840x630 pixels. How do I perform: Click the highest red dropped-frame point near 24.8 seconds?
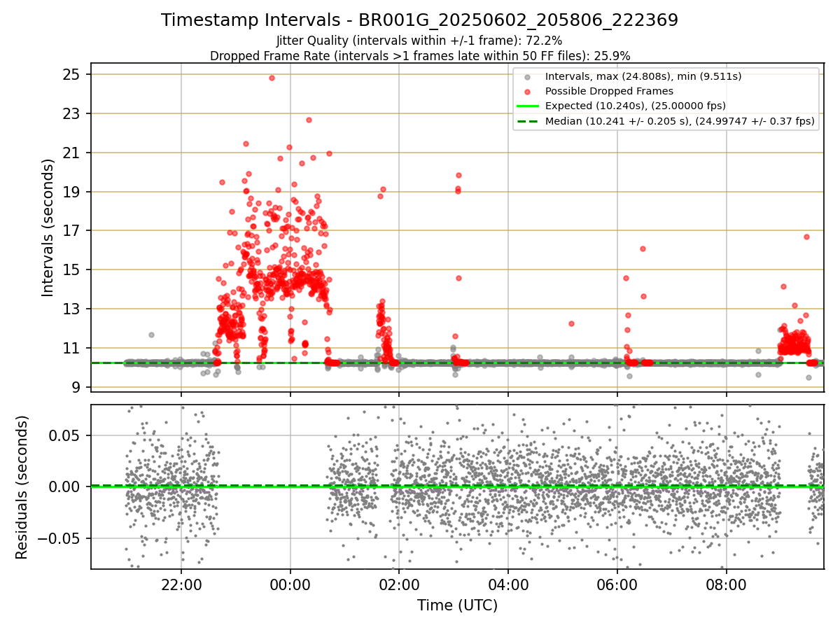tap(272, 78)
